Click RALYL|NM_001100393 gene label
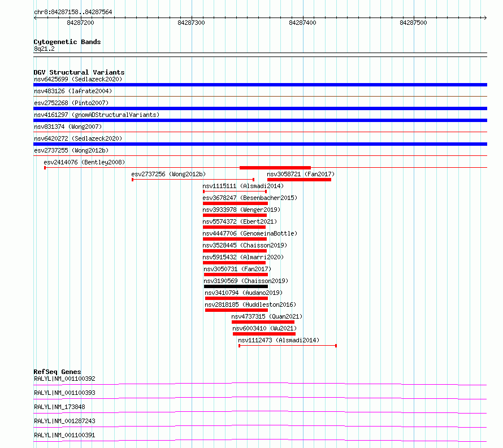The width and height of the screenshot is (503, 448). [64, 393]
